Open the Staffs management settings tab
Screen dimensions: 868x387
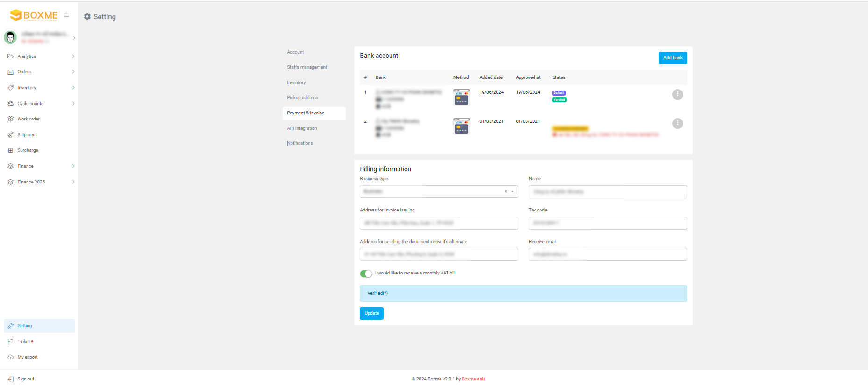(307, 67)
